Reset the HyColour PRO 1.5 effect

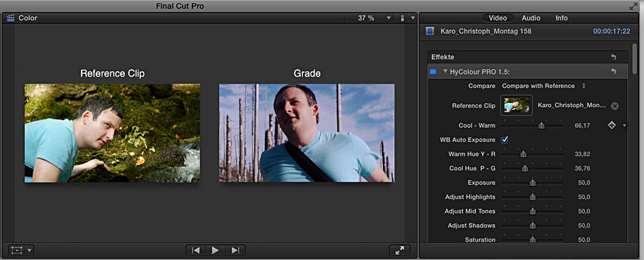coord(613,72)
